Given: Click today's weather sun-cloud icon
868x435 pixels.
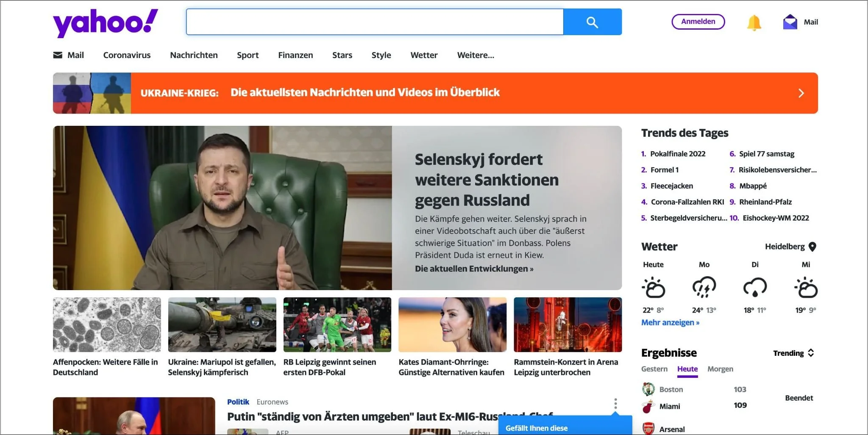Looking at the screenshot, I should [654, 287].
